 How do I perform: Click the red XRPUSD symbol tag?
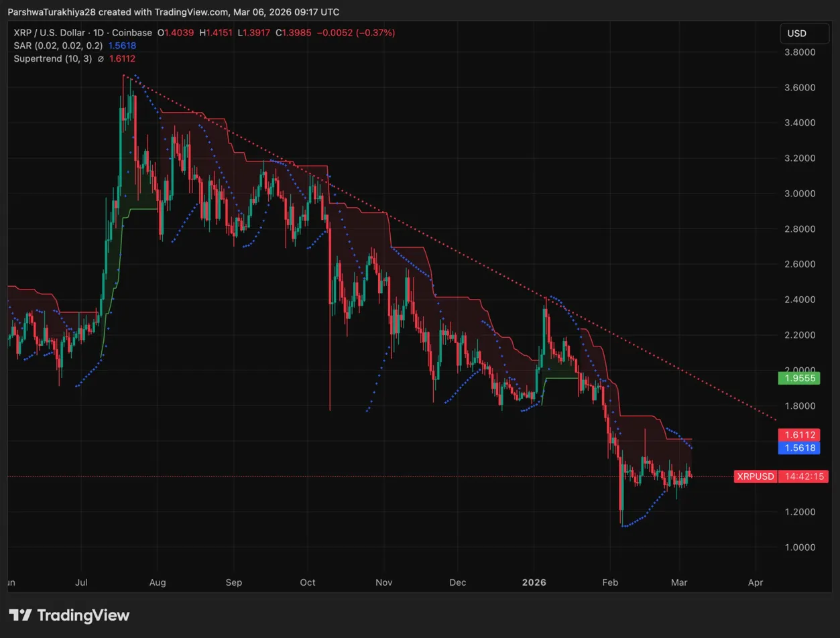(756, 476)
